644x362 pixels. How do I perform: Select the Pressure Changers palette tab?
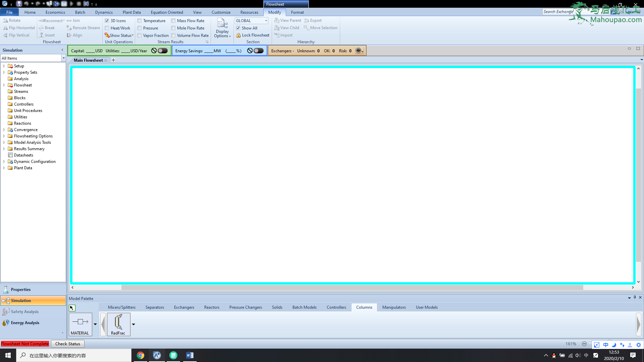(x=246, y=307)
